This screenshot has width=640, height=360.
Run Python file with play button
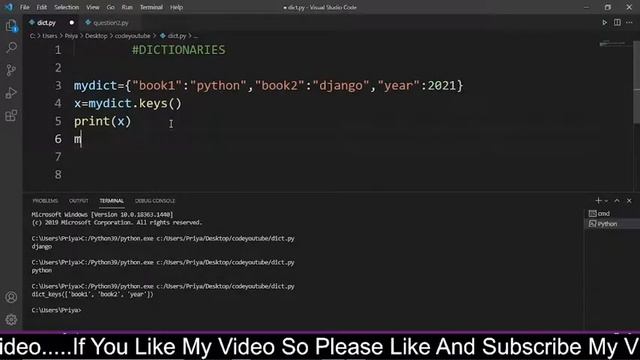click(604, 22)
